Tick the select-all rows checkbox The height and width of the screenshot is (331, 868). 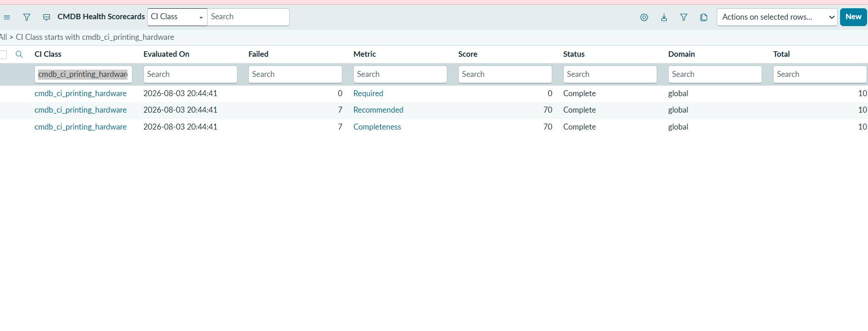3,54
